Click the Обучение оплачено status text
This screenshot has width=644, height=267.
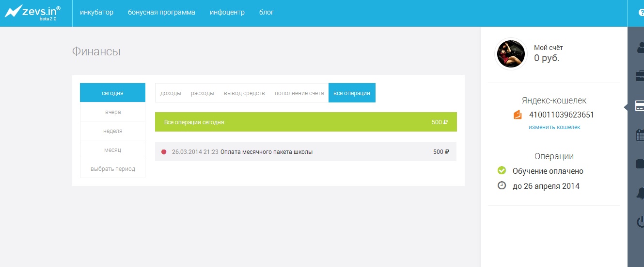click(x=548, y=171)
